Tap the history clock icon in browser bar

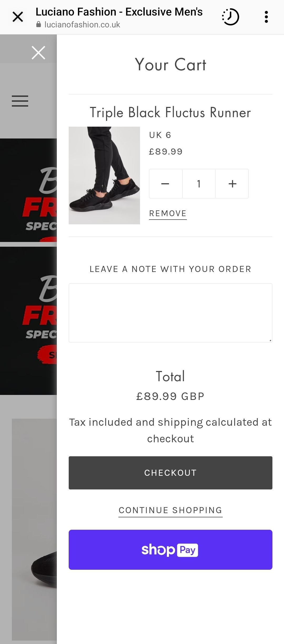(230, 17)
